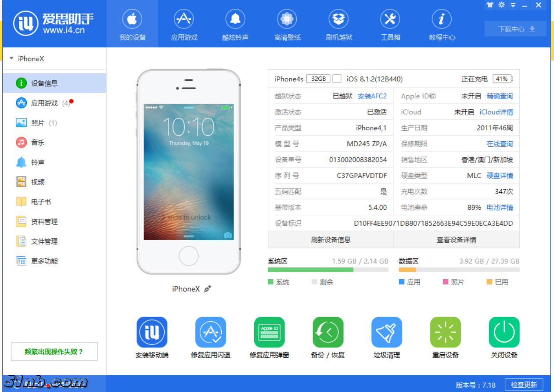The image size is (554, 392).
Task: Click the 刷新设备信息 button
Action: (x=331, y=240)
